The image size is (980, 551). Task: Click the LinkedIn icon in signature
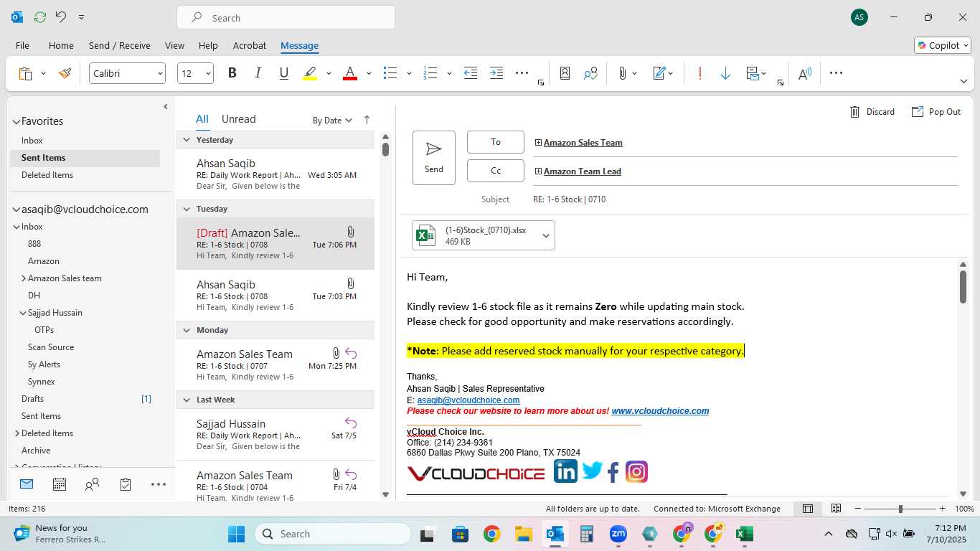(x=565, y=471)
